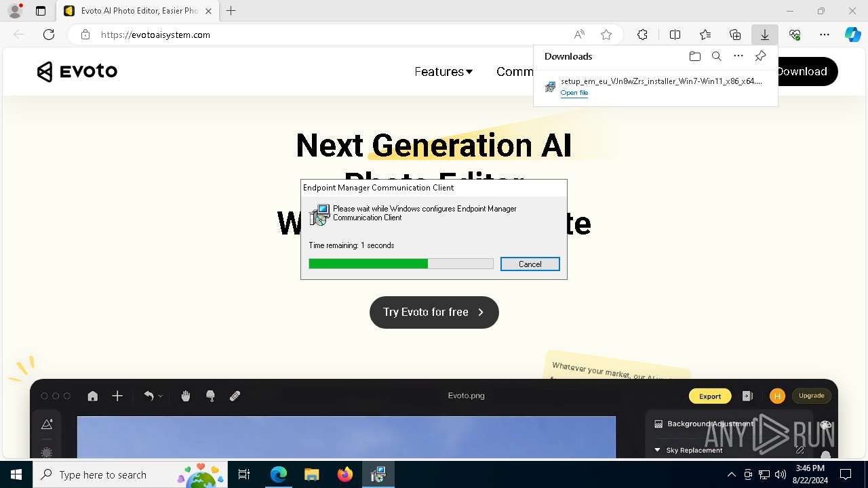868x488 pixels.
Task: Open taskbar clock showing 3:46 PM
Action: point(810,474)
